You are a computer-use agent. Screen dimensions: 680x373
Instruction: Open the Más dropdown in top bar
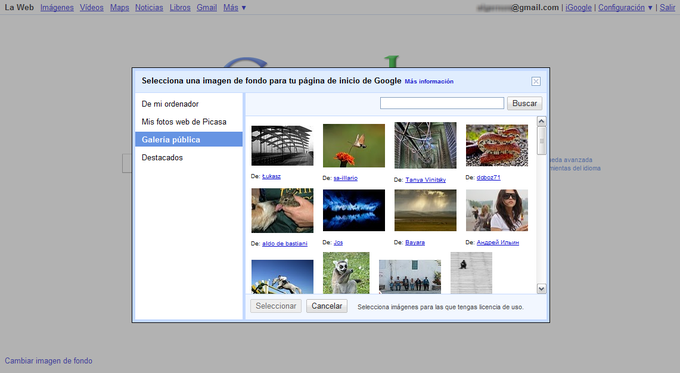234,7
